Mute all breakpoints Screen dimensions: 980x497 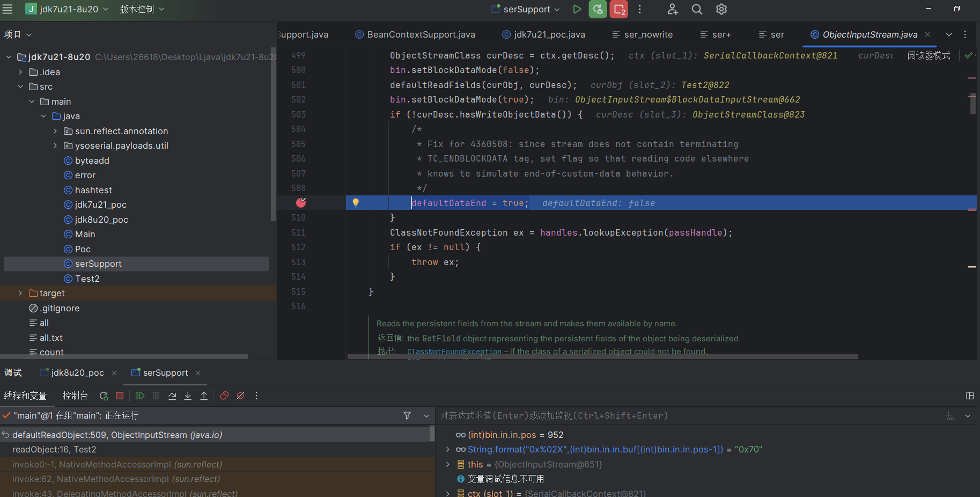tap(240, 396)
